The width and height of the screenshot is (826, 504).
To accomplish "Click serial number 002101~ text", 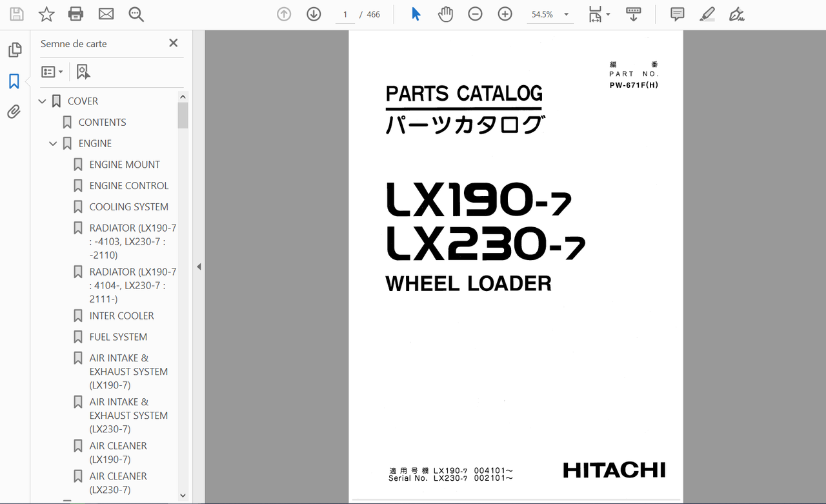I will tap(494, 478).
